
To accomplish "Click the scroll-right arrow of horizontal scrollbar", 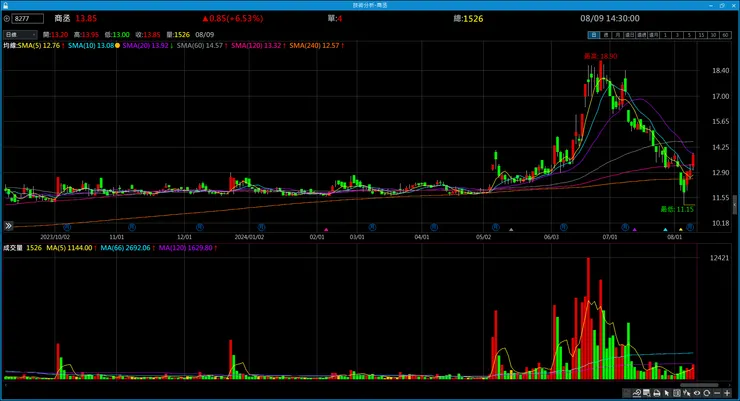I will tap(731, 385).
